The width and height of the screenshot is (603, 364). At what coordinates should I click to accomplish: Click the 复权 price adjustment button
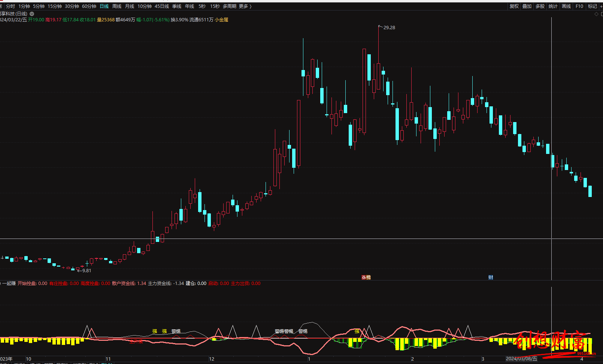[514, 6]
